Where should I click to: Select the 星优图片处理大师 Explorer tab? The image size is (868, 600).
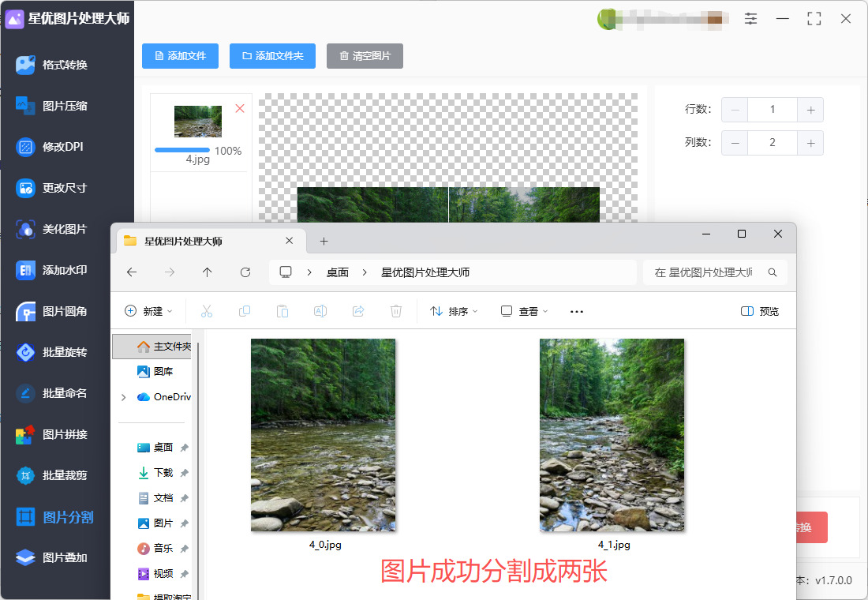click(211, 241)
